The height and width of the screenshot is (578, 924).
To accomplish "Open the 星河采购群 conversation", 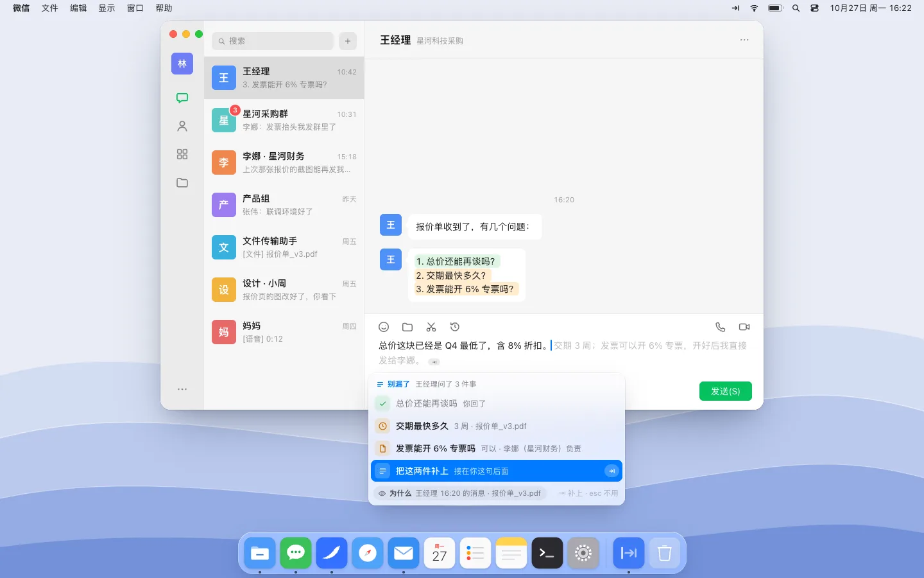I will pos(284,120).
